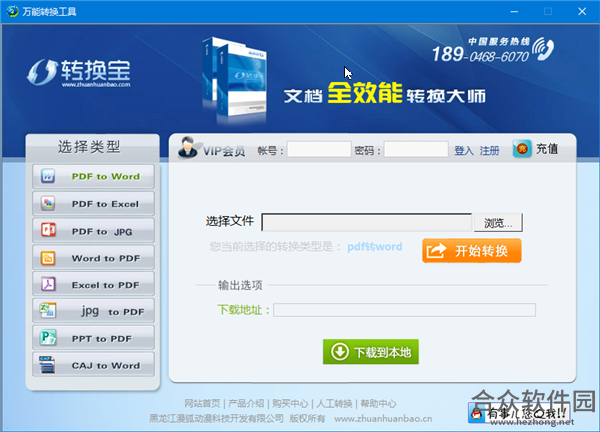600x432 pixels.
Task: Close the 万能转换工具 window
Action: coord(582,11)
